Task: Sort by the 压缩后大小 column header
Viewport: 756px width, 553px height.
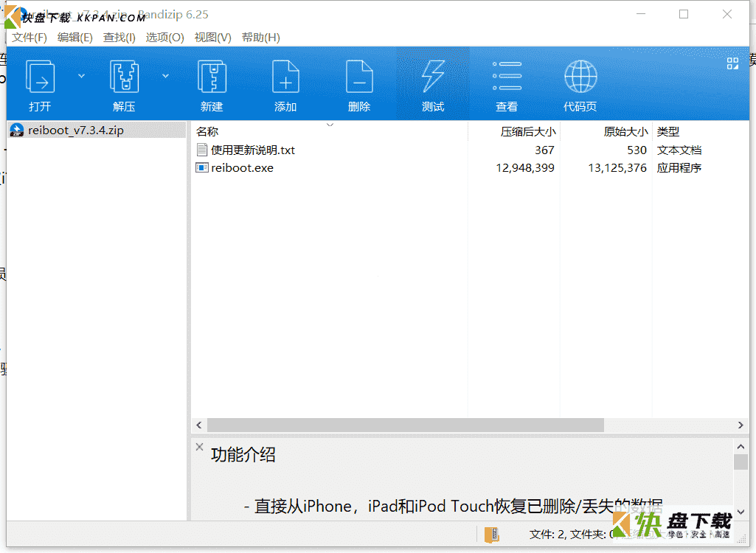Action: point(528,132)
